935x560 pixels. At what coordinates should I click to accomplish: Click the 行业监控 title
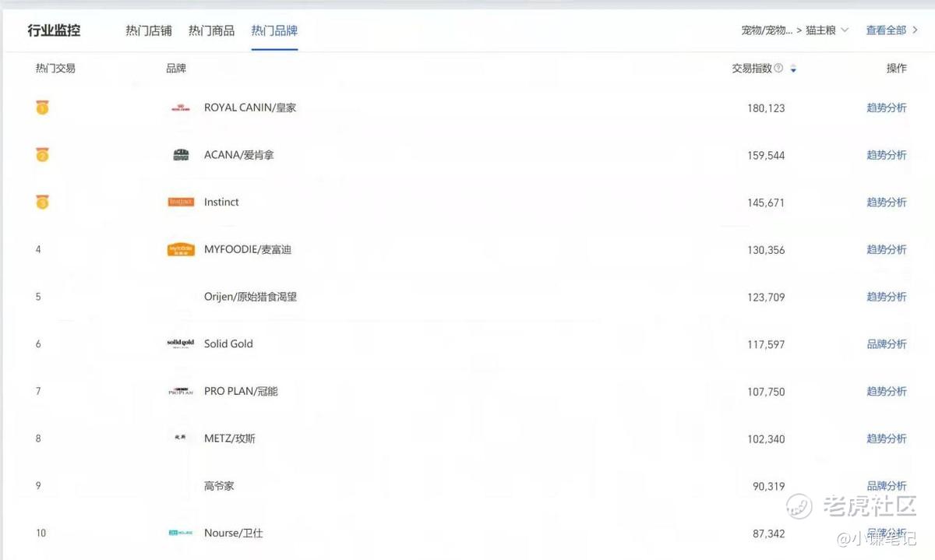click(54, 30)
